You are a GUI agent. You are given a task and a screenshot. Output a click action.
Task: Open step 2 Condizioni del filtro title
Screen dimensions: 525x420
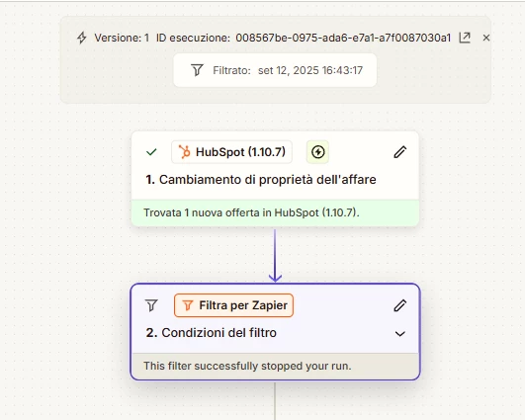[212, 333]
